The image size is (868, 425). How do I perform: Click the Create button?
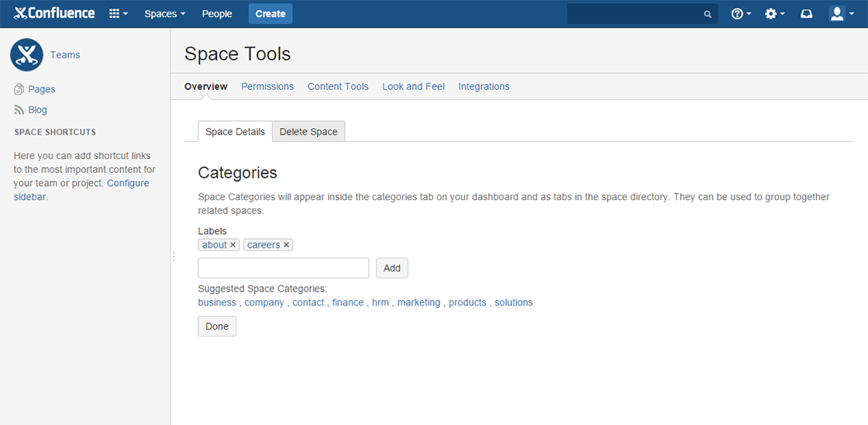point(270,14)
